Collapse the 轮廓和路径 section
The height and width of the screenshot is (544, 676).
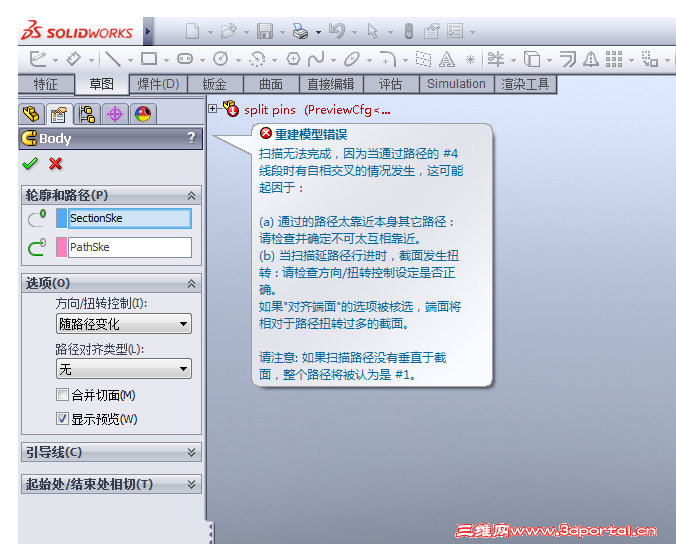(x=191, y=196)
